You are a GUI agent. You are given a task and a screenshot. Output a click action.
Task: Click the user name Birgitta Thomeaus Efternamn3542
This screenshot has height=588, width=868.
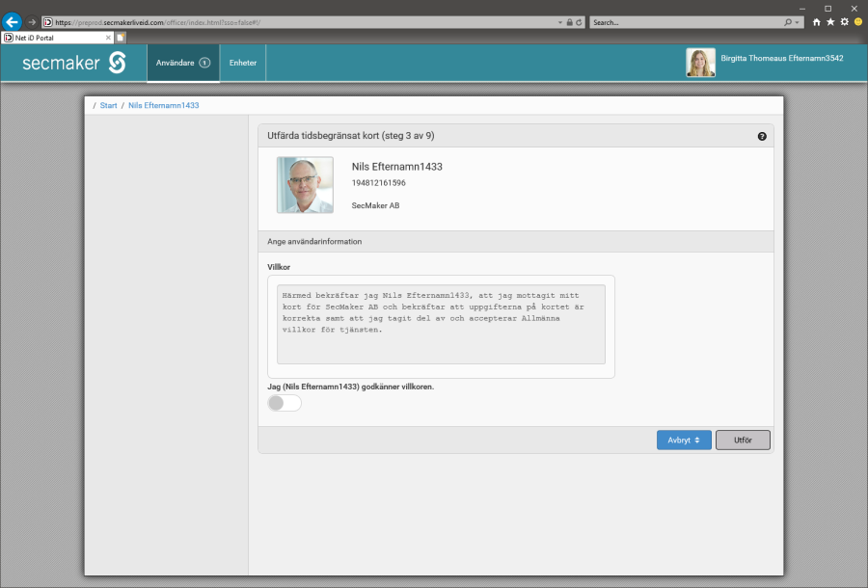(x=781, y=58)
